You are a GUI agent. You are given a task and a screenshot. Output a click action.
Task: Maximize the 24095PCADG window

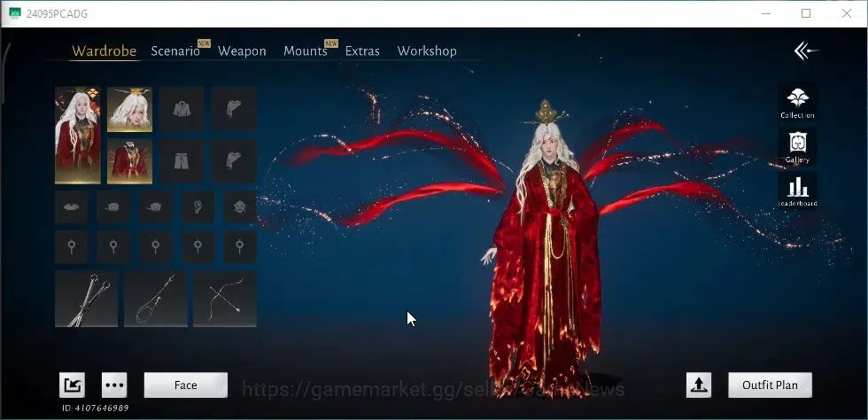(806, 13)
